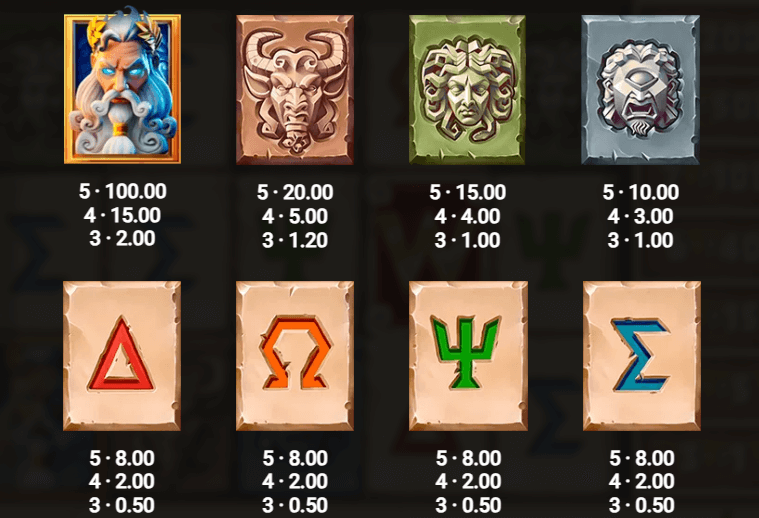Click 3 · 0.50 under the Psi card
Image resolution: width=759 pixels, height=518 pixels.
pos(468,505)
